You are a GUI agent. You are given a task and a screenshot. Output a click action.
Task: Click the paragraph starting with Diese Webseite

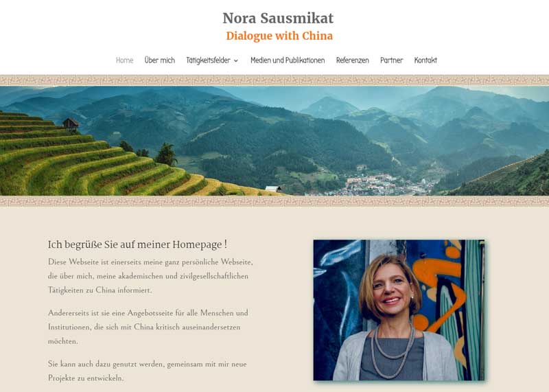click(150, 276)
